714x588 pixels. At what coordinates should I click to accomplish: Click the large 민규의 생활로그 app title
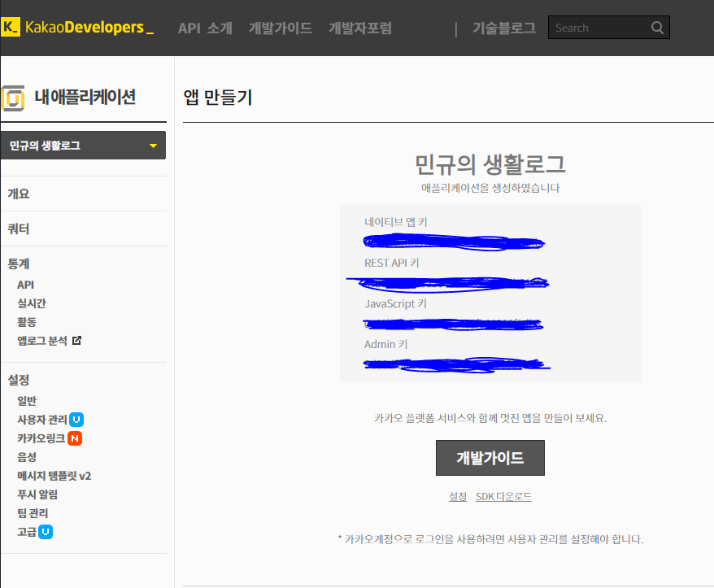(490, 164)
